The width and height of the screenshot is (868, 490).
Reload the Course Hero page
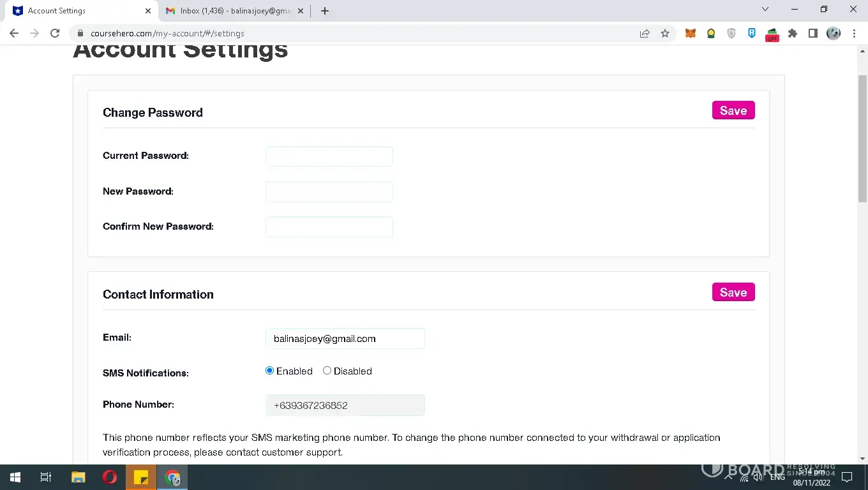(55, 33)
